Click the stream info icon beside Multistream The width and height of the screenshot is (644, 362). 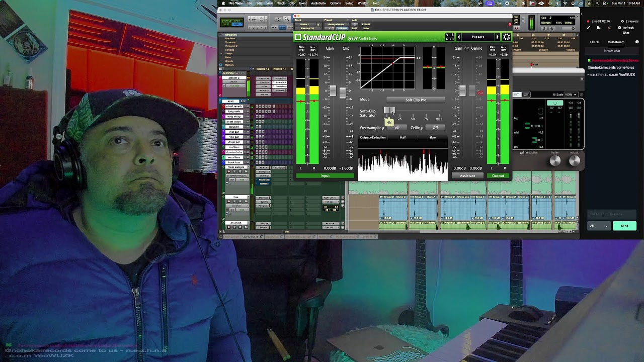[637, 42]
